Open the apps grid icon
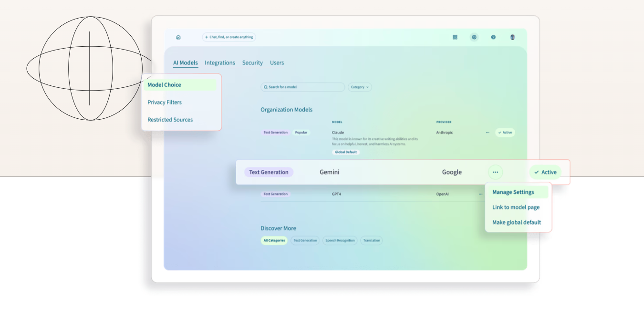This screenshot has width=644, height=310. [455, 37]
